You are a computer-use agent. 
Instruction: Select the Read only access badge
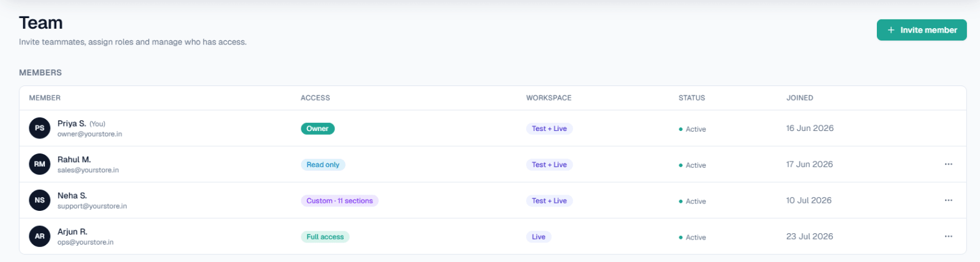(x=322, y=165)
